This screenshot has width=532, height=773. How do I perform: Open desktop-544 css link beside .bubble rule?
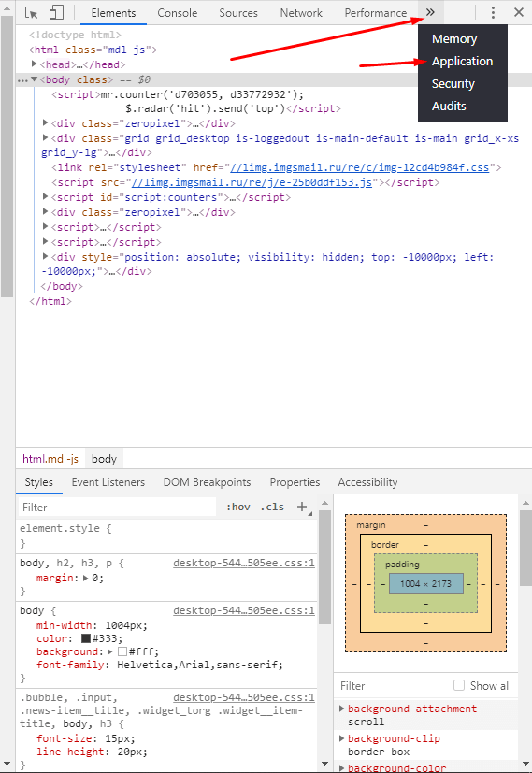244,697
